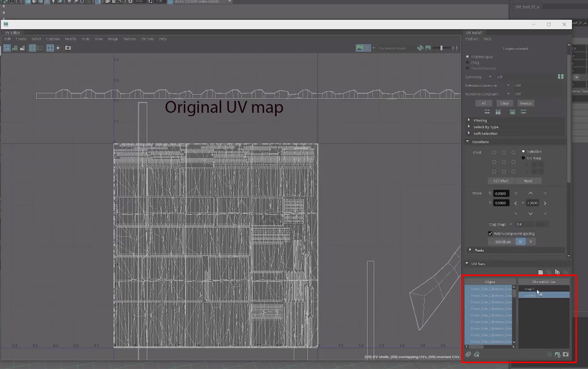Open the Cut/Sew menu
This screenshot has height=369, width=588.
(x=53, y=39)
